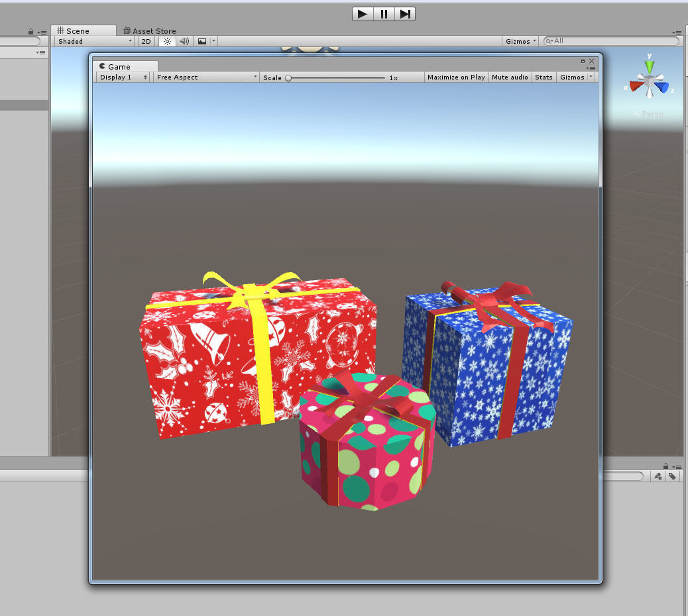The height and width of the screenshot is (616, 688).
Task: Toggle Game view Gizmos button
Action: coord(572,77)
